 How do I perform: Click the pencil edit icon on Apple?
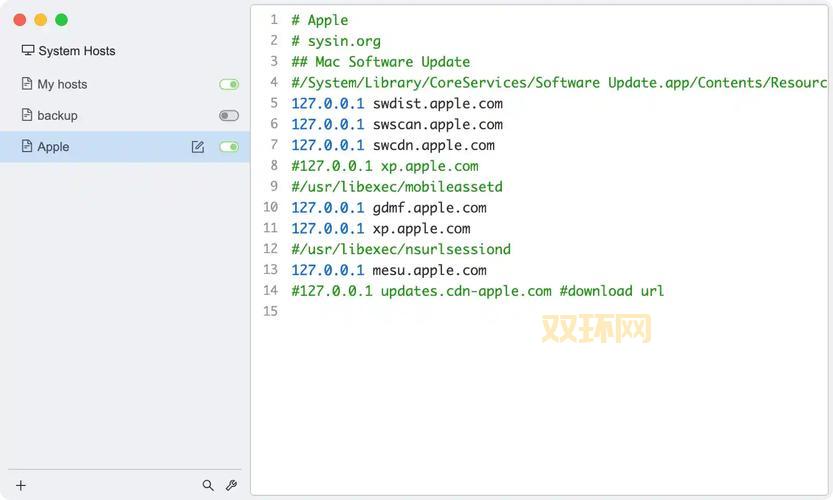198,147
